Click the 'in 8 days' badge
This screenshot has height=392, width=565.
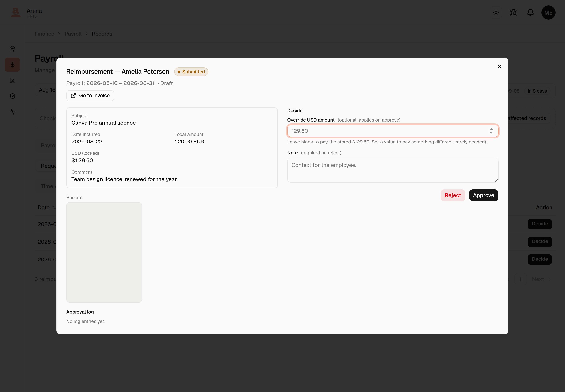537,91
